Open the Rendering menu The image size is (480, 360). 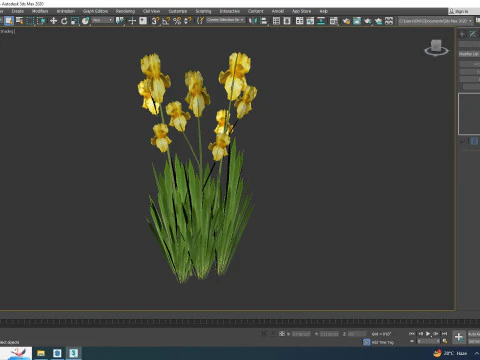click(125, 11)
